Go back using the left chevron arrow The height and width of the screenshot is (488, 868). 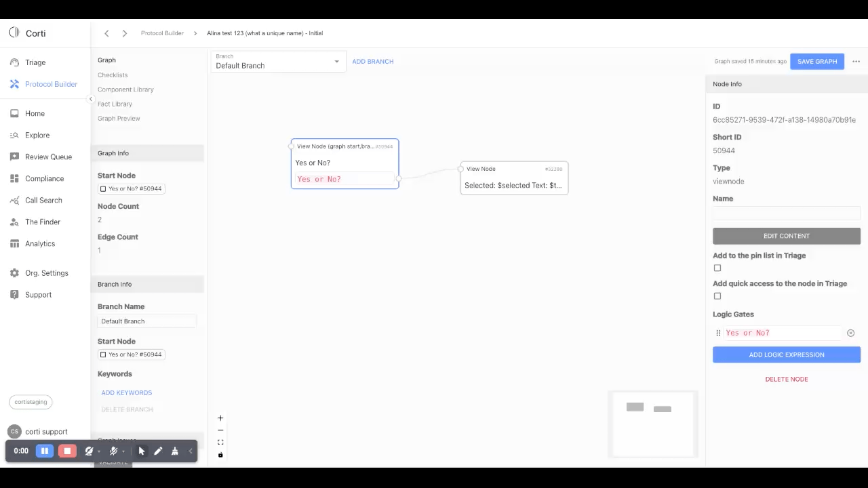pos(106,33)
